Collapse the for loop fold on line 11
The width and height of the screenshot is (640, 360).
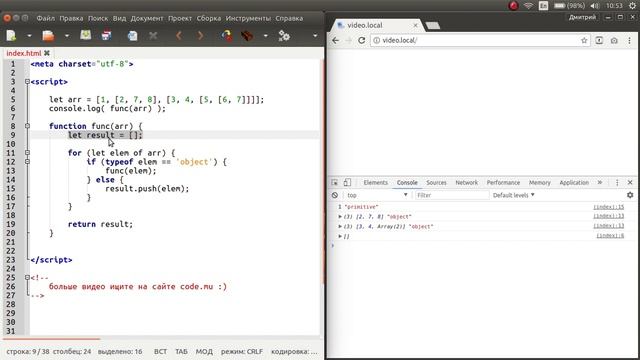pos(27,153)
